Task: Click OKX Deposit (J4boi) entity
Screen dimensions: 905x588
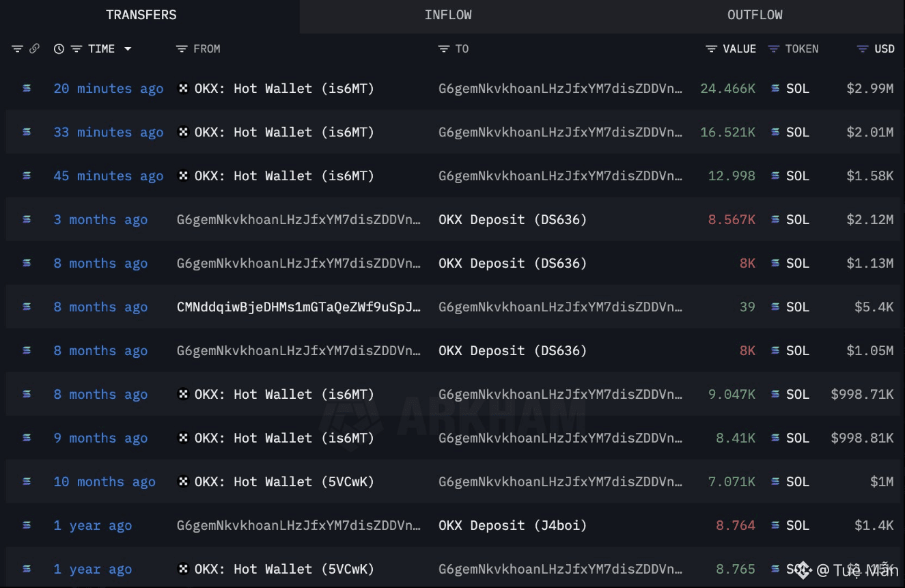Action: pos(513,525)
